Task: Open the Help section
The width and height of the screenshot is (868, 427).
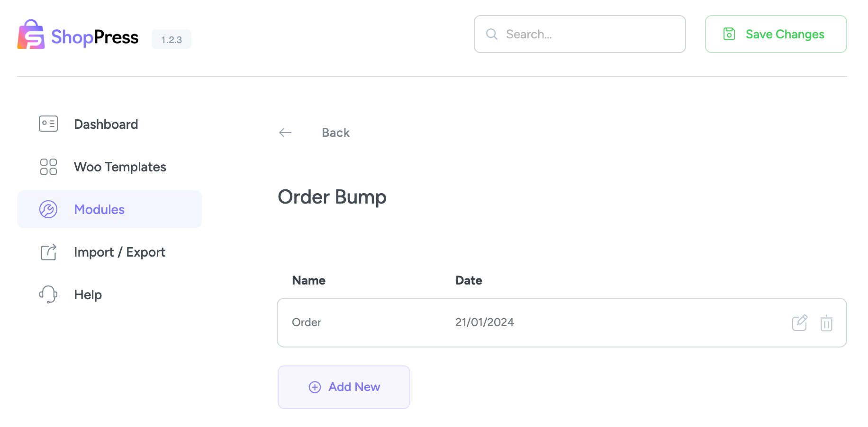Action: point(88,295)
